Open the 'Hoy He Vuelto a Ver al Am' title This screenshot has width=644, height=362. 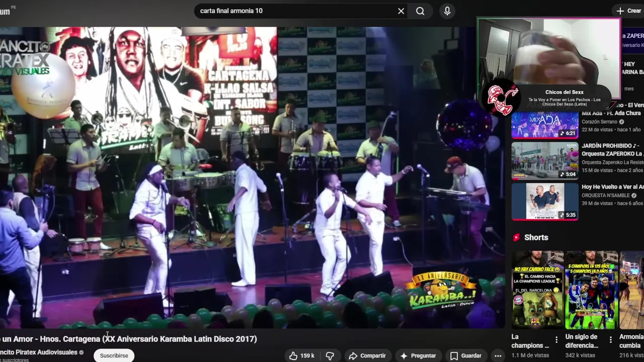612,187
